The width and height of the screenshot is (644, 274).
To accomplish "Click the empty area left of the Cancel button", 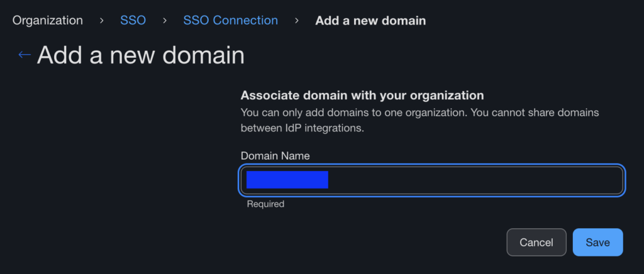I will point(377,242).
